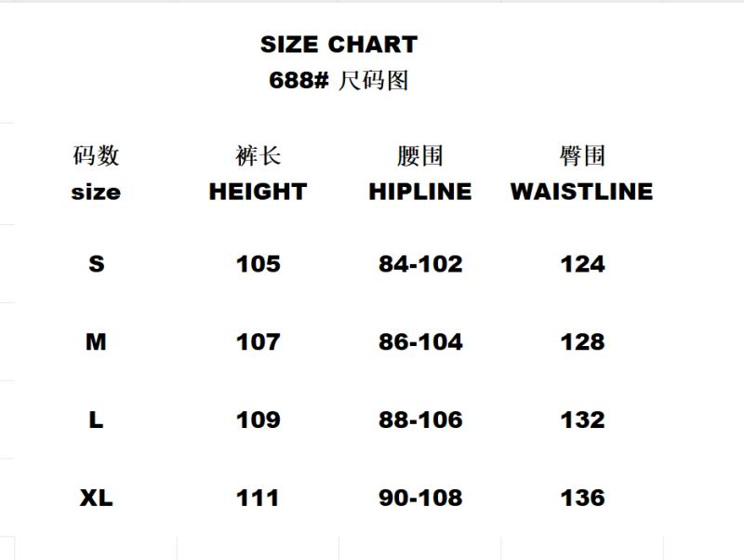The height and width of the screenshot is (560, 744).
Task: Click the height value 111
Action: [x=258, y=498]
